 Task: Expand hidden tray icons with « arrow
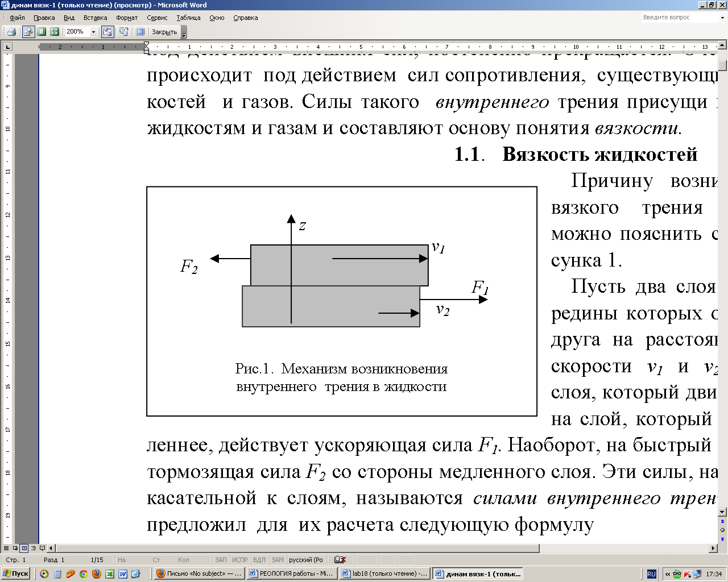(x=668, y=574)
